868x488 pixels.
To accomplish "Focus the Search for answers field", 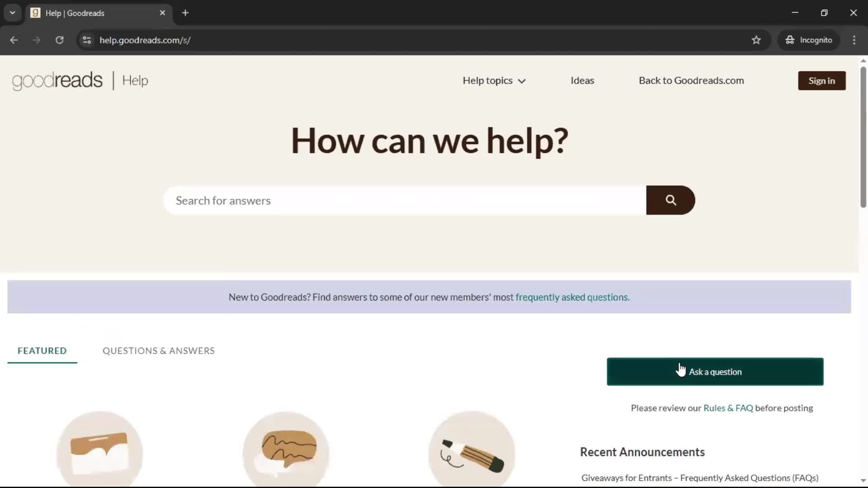I will click(405, 200).
